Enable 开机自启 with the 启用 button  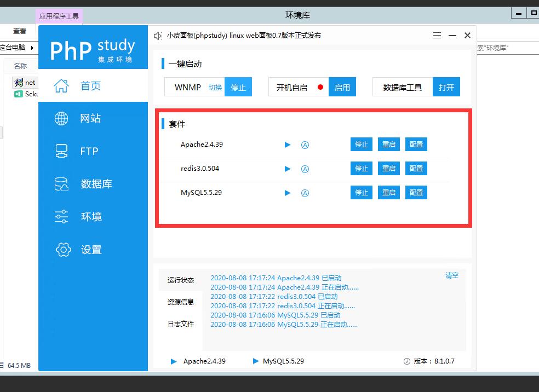click(x=342, y=87)
